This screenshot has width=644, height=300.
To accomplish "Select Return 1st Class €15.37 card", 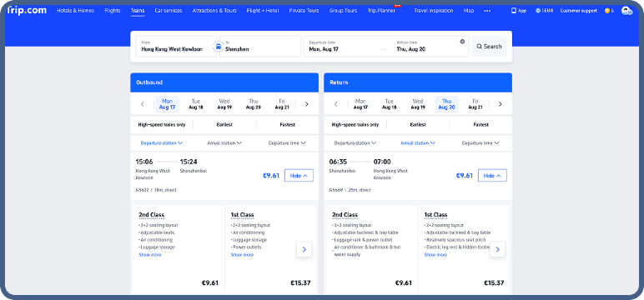I will coord(464,249).
